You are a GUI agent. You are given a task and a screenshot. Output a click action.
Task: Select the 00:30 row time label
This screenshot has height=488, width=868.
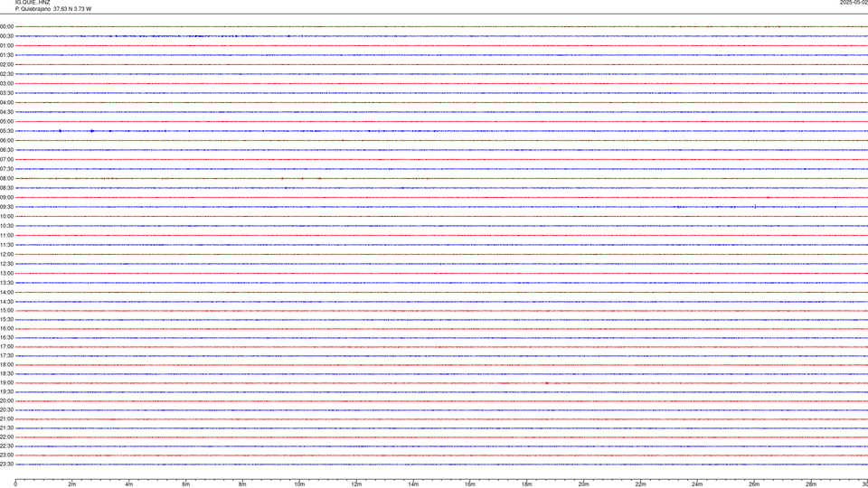pos(6,36)
